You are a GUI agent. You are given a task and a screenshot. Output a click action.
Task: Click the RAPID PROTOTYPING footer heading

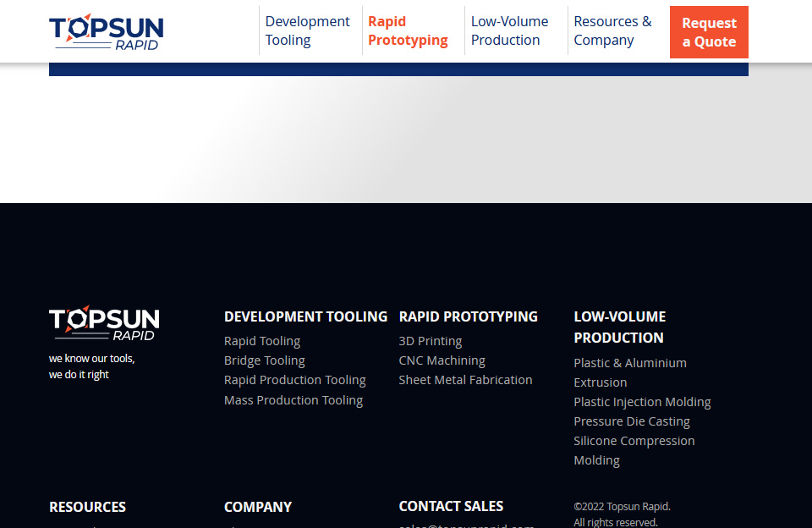[468, 316]
